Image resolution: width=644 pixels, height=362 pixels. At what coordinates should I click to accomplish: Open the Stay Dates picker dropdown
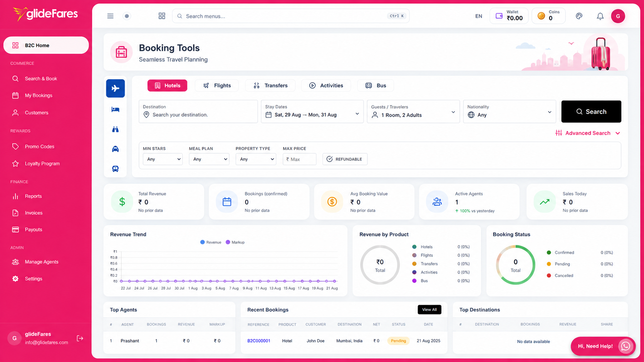point(312,112)
